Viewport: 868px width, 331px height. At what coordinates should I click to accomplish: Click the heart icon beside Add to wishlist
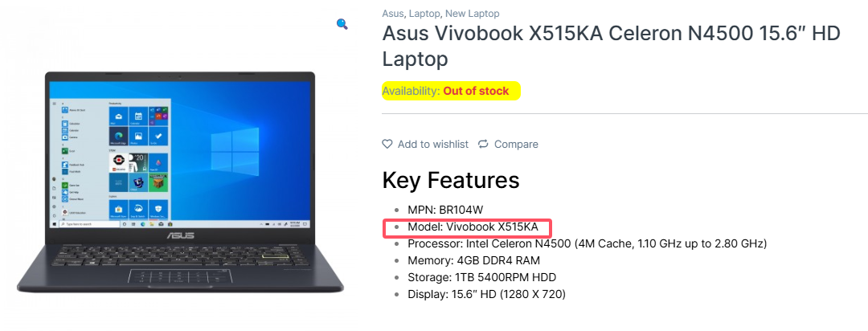pos(387,144)
